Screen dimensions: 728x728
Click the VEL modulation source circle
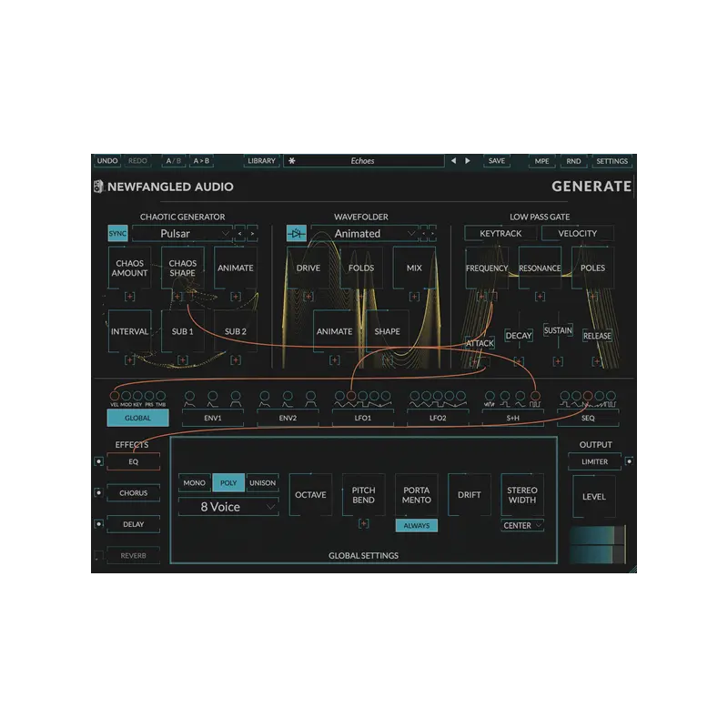[x=115, y=396]
